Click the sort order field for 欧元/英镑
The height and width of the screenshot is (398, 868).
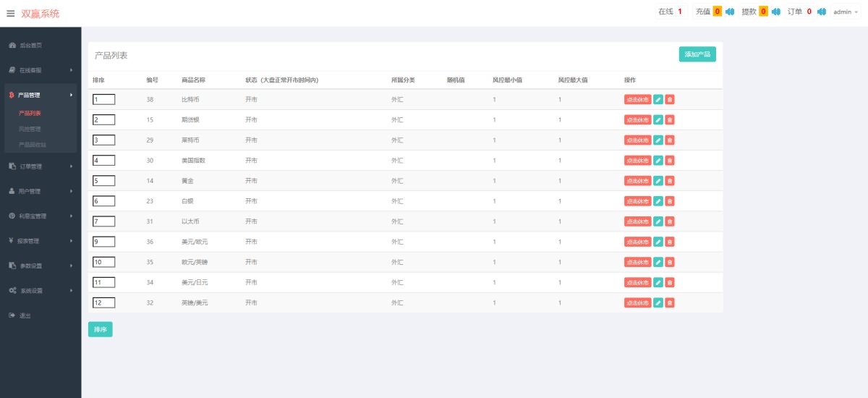coord(104,262)
